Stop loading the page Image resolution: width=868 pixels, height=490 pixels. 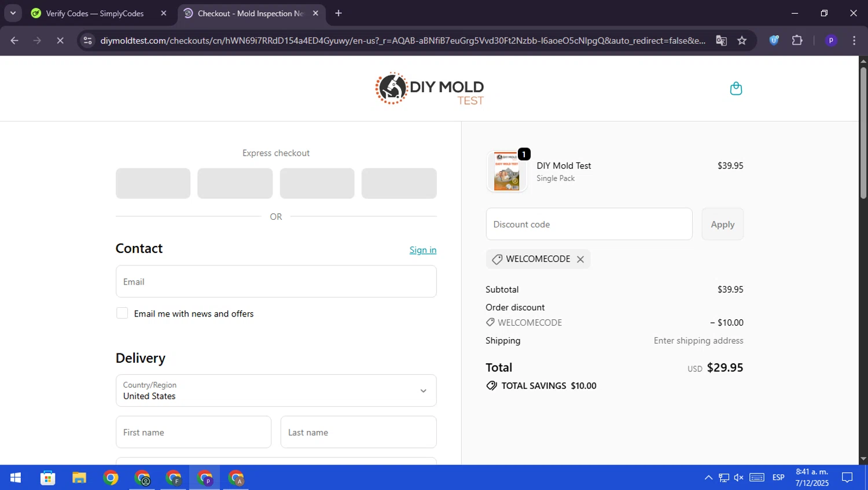(60, 40)
